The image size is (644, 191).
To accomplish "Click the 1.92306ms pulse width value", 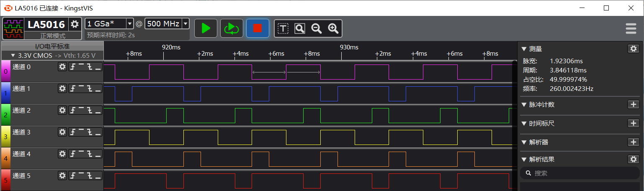I will [566, 61].
